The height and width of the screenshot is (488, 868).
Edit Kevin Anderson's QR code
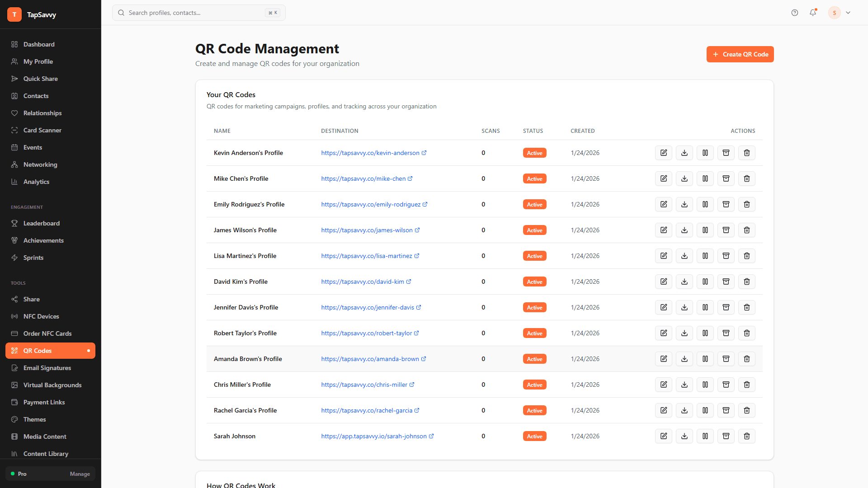[x=663, y=153]
